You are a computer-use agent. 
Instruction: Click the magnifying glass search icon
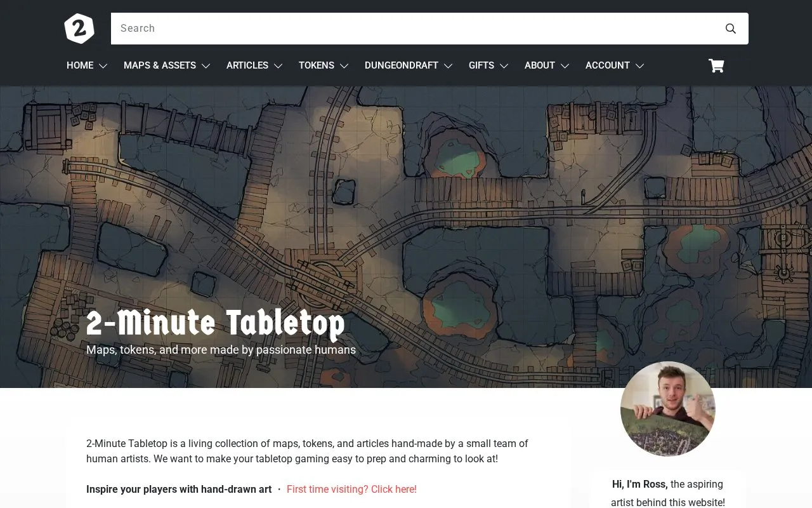(x=731, y=29)
